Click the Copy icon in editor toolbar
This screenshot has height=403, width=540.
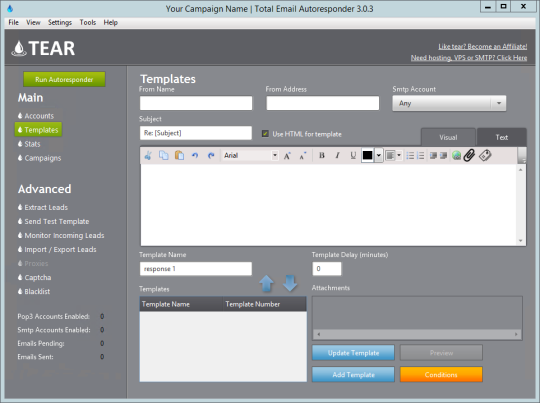[x=164, y=155]
